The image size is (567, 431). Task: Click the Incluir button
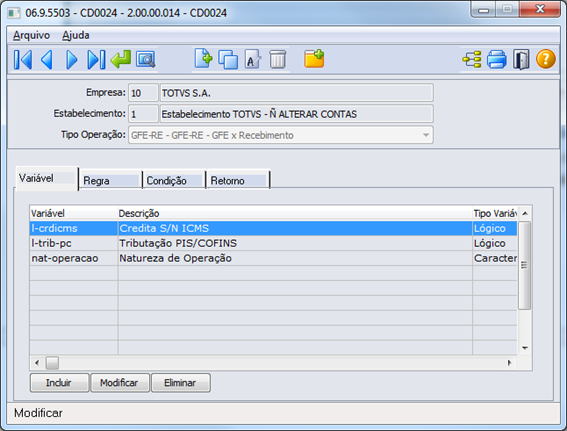click(59, 383)
